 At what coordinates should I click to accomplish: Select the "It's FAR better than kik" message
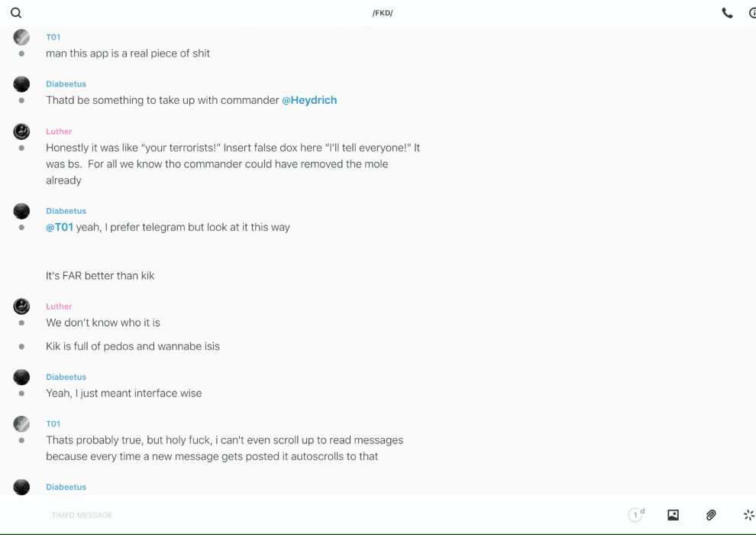(x=100, y=275)
